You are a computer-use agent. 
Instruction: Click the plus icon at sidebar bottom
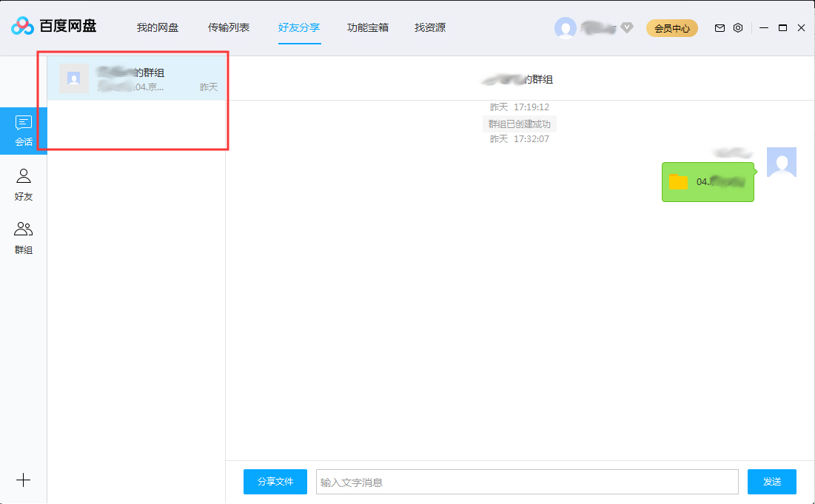(x=23, y=480)
